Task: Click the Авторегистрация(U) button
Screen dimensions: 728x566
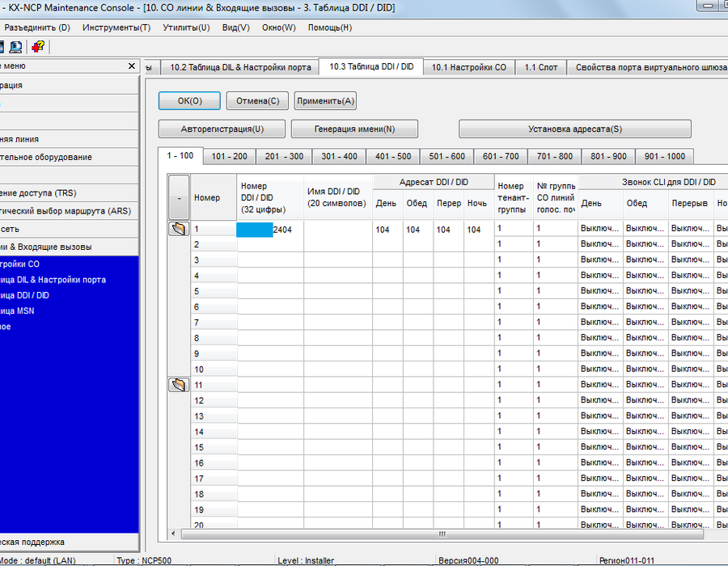Action: pyautogui.click(x=222, y=129)
